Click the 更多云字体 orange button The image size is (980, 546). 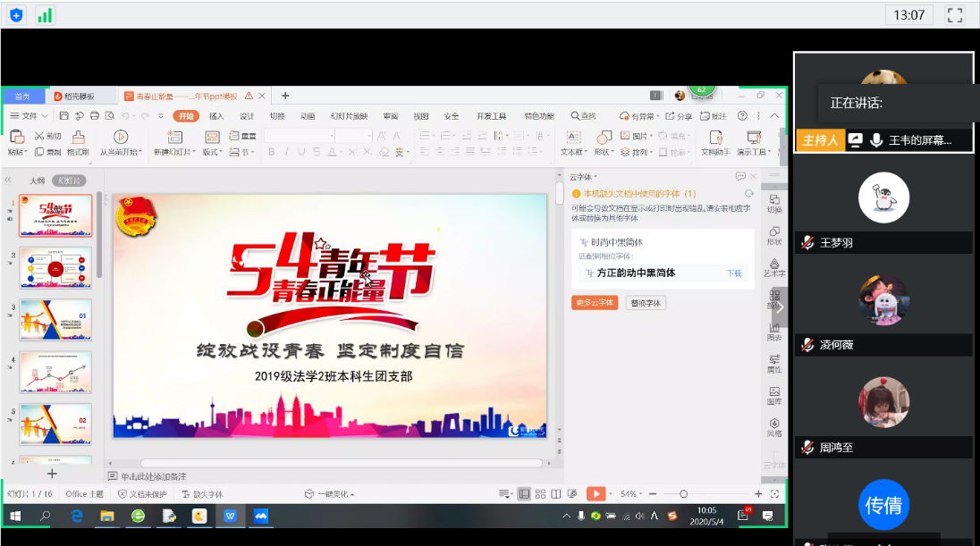pyautogui.click(x=595, y=303)
